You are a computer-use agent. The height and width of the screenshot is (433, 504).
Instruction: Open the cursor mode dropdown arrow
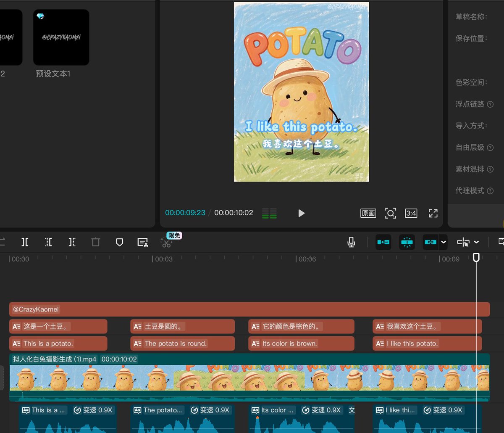tap(476, 242)
